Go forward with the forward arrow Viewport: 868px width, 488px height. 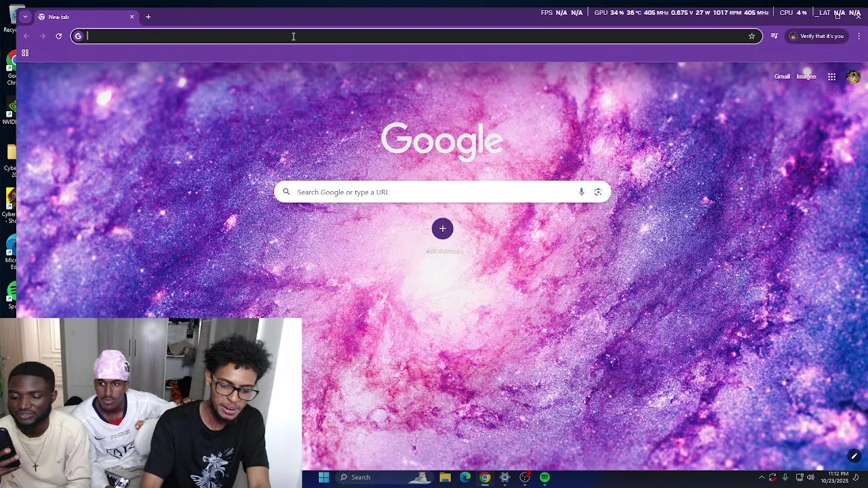coord(42,37)
